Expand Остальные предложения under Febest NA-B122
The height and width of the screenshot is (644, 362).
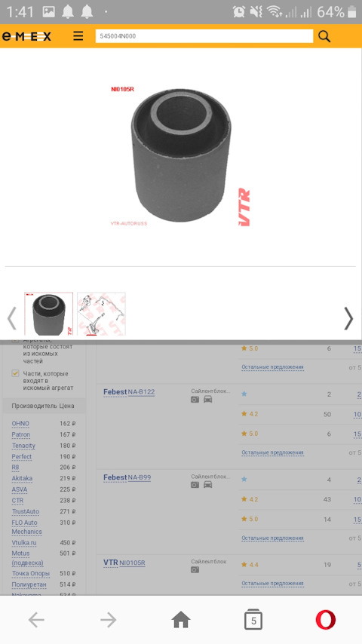coord(272,452)
